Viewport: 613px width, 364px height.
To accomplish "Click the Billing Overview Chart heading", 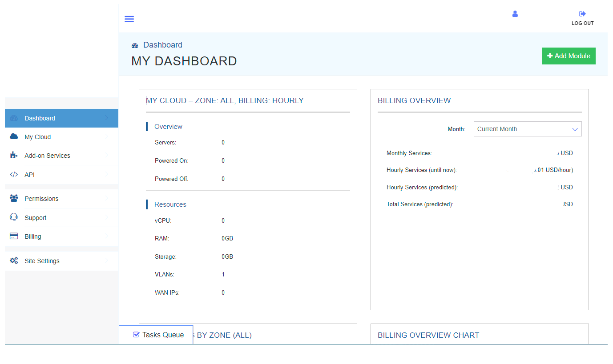I will 428,335.
